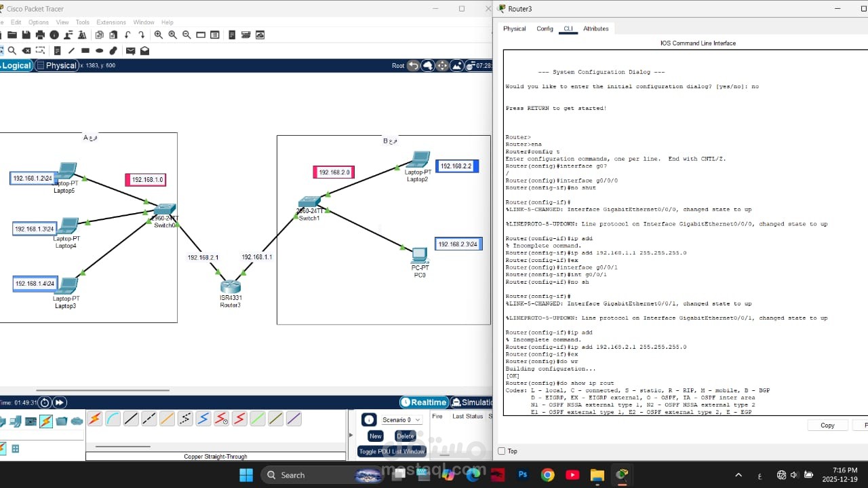Switch to the Attributes tab in Router3
The image size is (868, 488).
click(596, 29)
